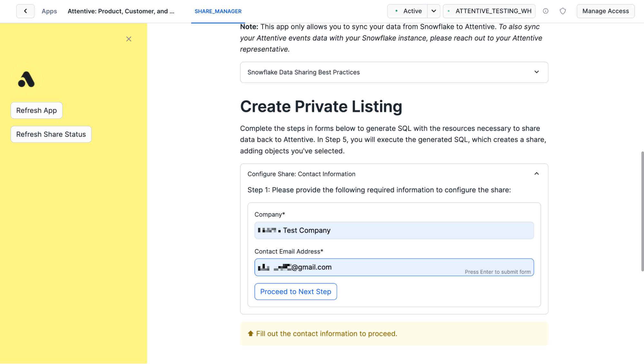Go to Apps breadcrumb link
Screen dimensions: 644x364
(x=49, y=11)
